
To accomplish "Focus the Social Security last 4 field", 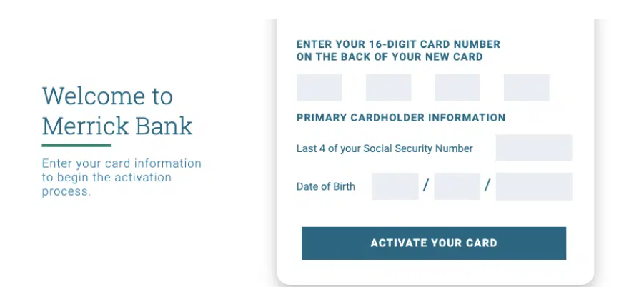I will [x=534, y=148].
